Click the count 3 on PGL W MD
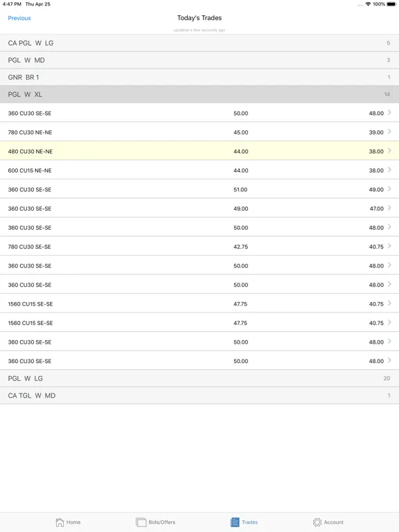The image size is (399, 532). pos(389,60)
